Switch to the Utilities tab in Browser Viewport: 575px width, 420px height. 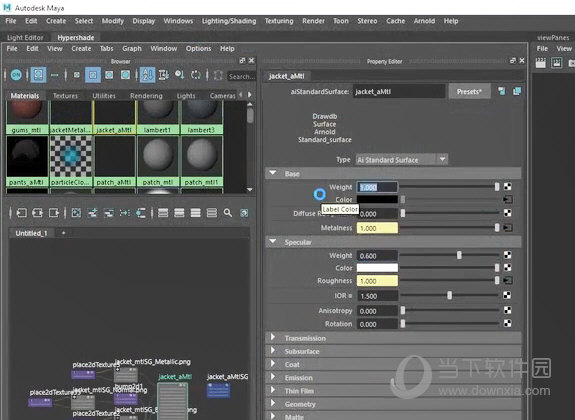pos(104,96)
